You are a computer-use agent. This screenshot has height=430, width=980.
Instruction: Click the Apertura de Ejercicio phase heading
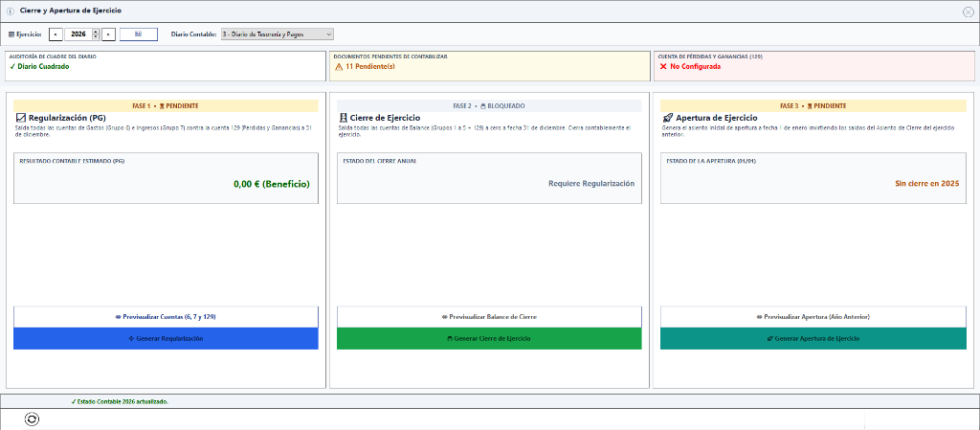pos(717,118)
